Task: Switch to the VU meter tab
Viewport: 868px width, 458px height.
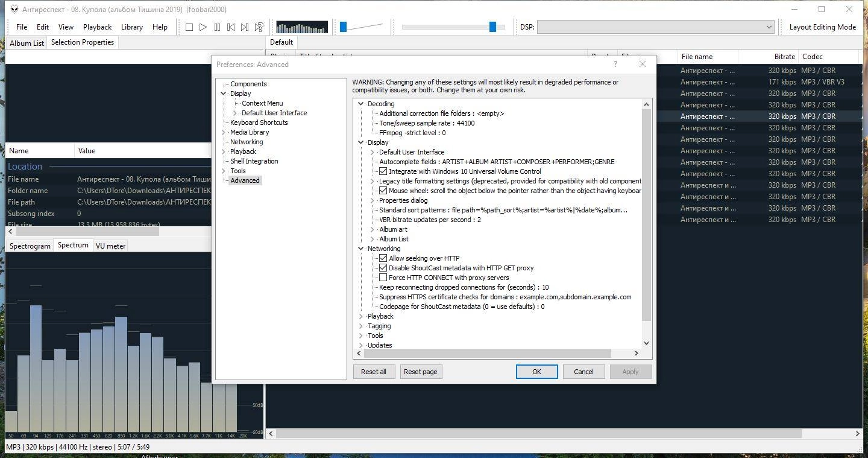Action: coord(111,246)
